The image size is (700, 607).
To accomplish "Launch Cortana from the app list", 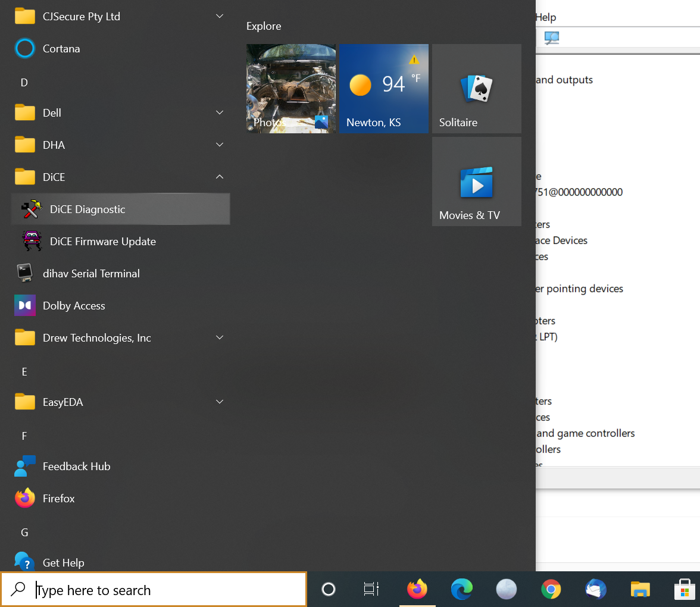I will coord(61,49).
